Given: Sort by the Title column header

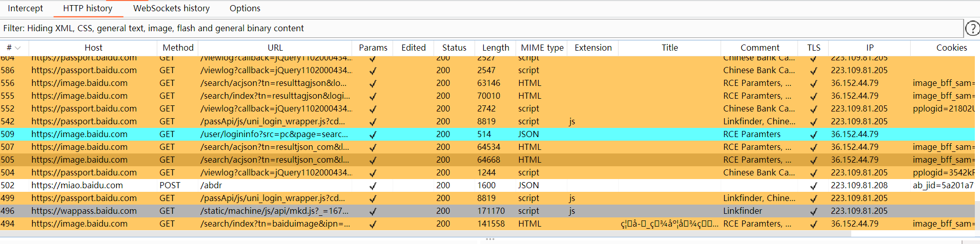Looking at the screenshot, I should pyautogui.click(x=669, y=48).
